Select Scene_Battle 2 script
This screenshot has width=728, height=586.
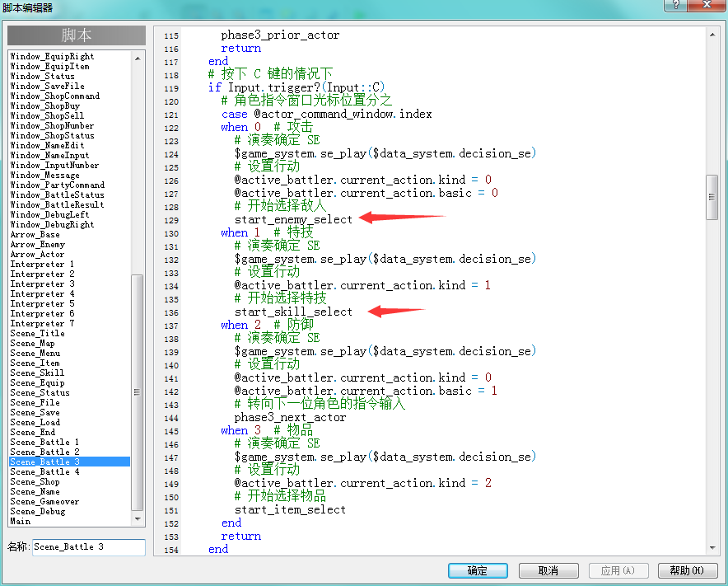coord(44,452)
